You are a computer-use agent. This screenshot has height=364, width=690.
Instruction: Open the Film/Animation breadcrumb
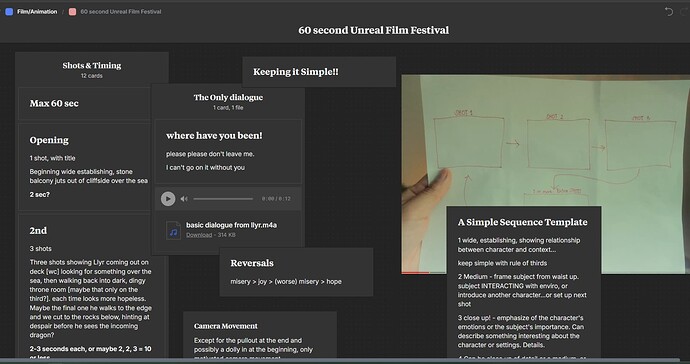pos(37,12)
